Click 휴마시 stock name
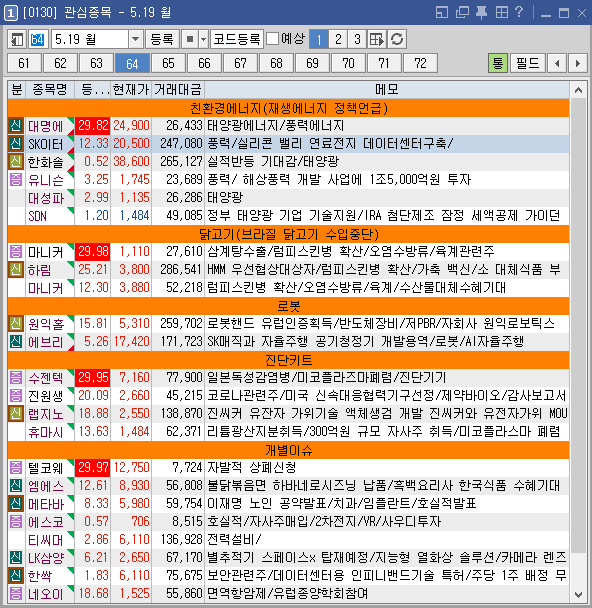Screen dimensions: 592x608 [45, 432]
